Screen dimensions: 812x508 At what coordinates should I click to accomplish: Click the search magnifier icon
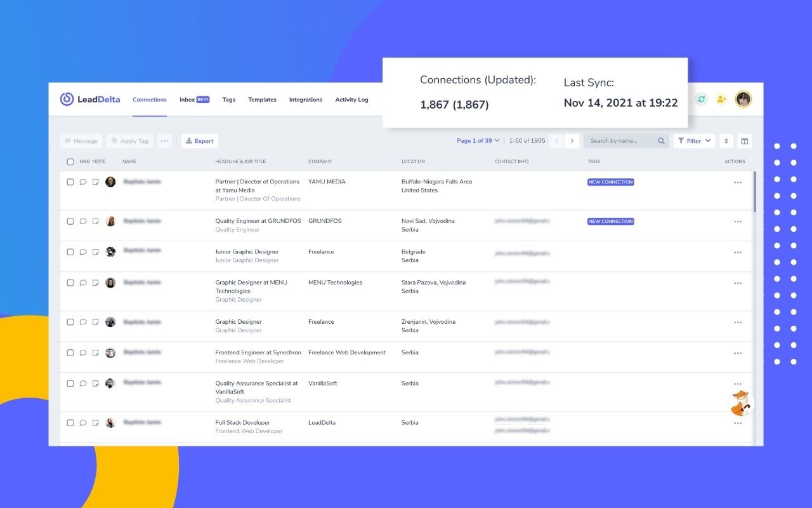(661, 141)
